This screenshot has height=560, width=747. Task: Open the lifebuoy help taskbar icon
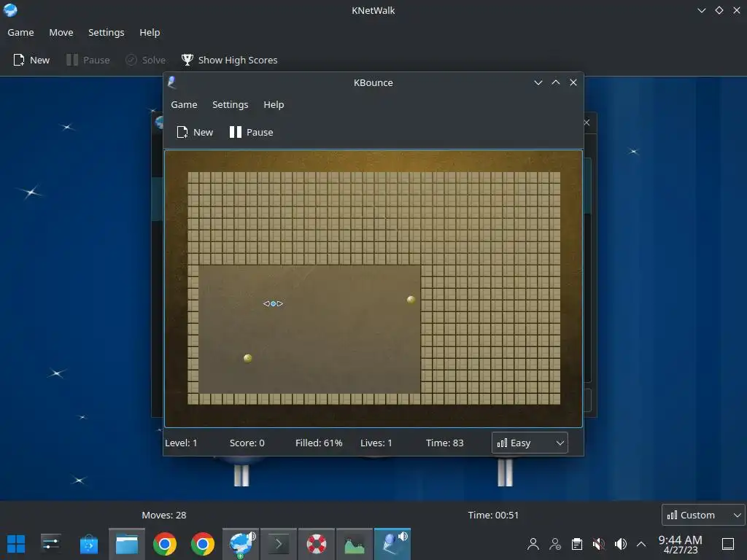tap(317, 544)
